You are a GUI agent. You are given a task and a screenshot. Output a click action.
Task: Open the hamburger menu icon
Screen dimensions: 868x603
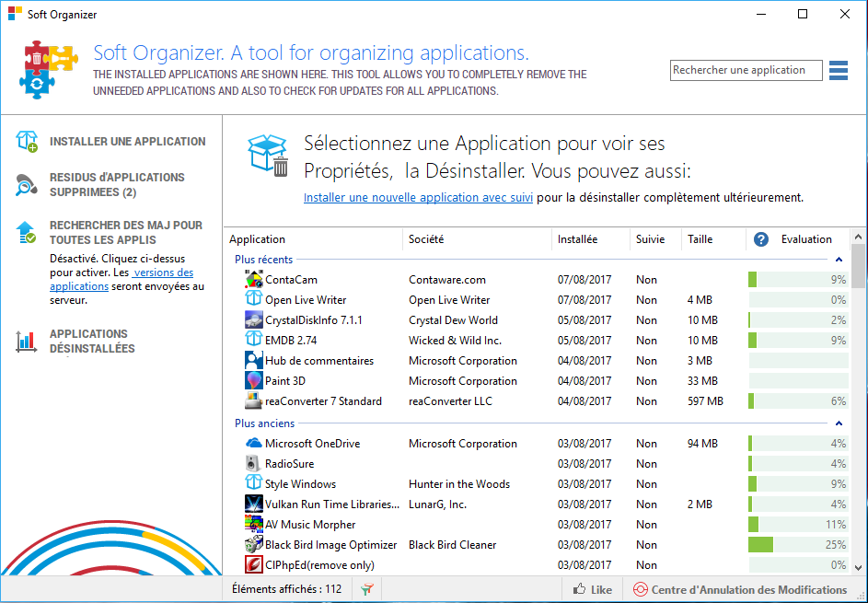839,70
